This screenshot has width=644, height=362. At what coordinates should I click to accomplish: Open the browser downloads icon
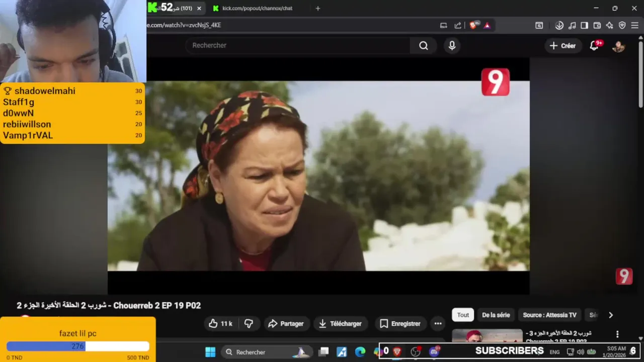(x=559, y=25)
